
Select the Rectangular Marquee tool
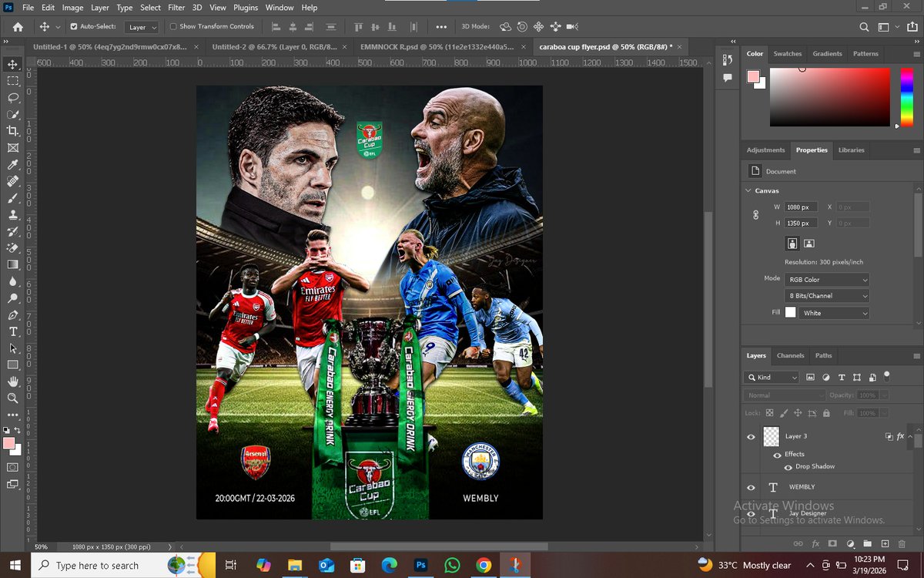13,81
